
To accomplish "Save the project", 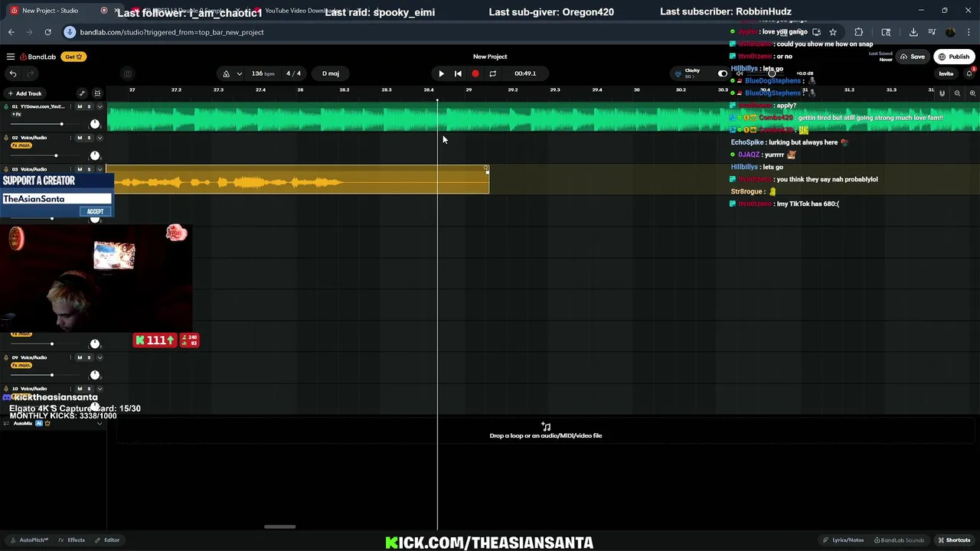I will [913, 57].
